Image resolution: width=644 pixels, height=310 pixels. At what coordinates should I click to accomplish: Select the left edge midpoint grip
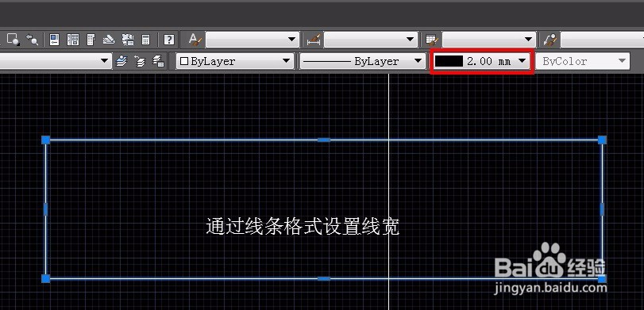(45, 209)
